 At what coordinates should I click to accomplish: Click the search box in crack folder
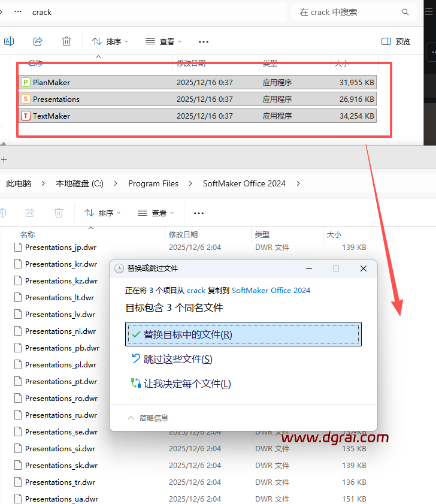point(354,12)
